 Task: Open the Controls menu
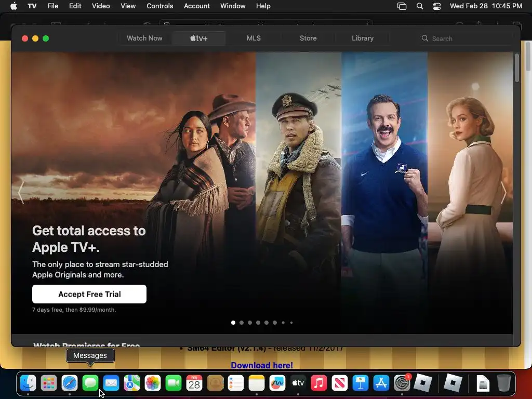coord(160,6)
